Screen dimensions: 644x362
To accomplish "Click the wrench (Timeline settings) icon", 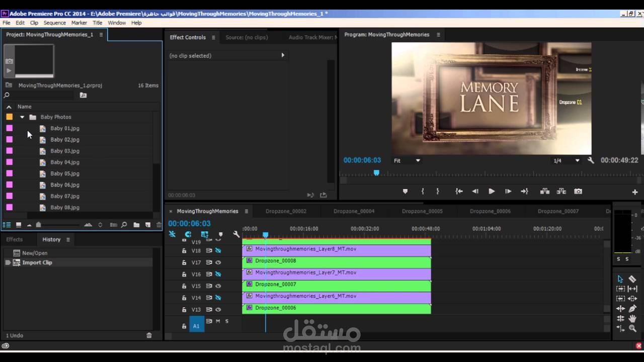I will [x=235, y=234].
